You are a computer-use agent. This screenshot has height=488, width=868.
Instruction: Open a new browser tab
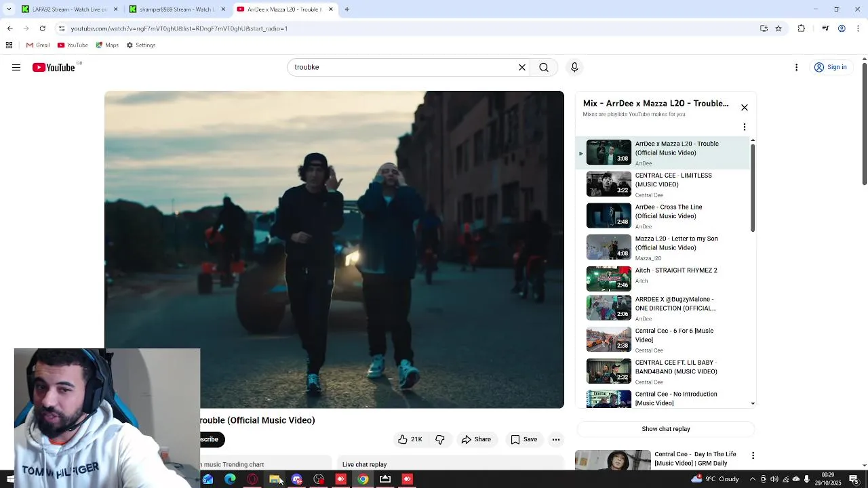coord(347,9)
